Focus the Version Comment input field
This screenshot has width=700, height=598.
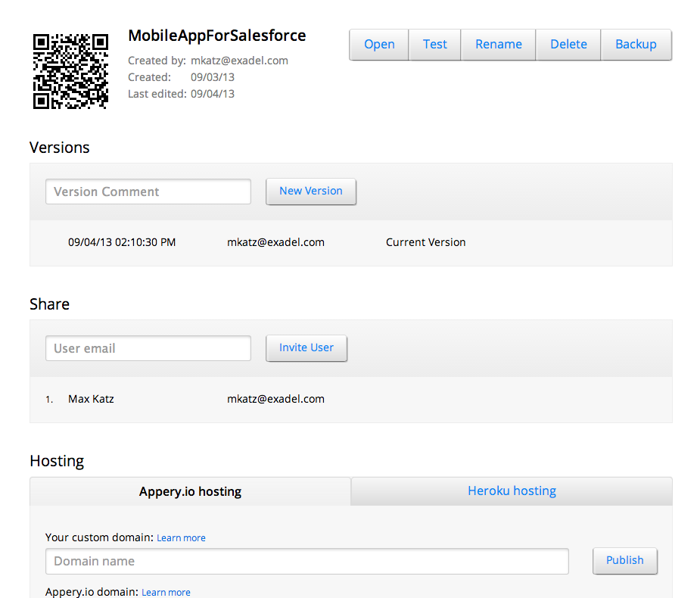pyautogui.click(x=148, y=192)
